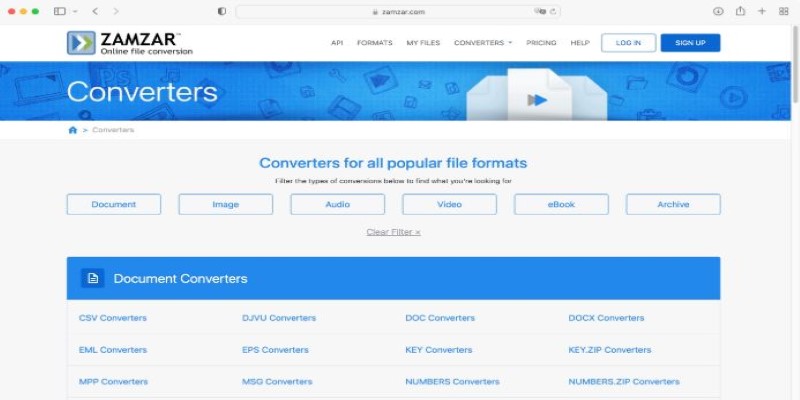The height and width of the screenshot is (400, 800).
Task: Open CSV Converters link
Action: [113, 318]
